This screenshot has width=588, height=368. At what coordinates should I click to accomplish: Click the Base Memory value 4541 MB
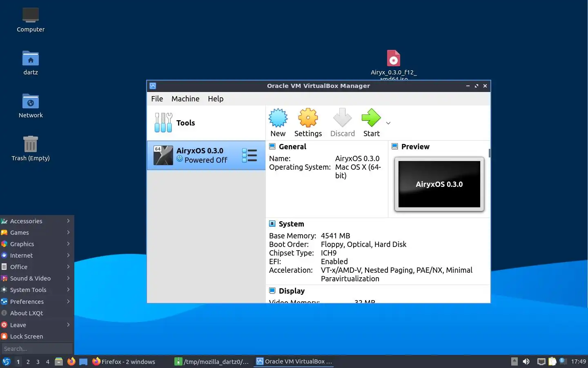point(335,236)
